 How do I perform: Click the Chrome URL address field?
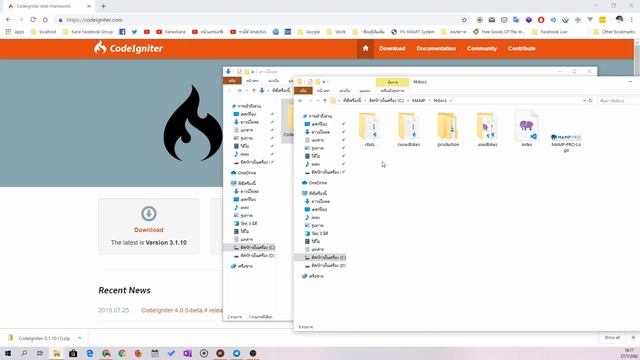click(261, 20)
